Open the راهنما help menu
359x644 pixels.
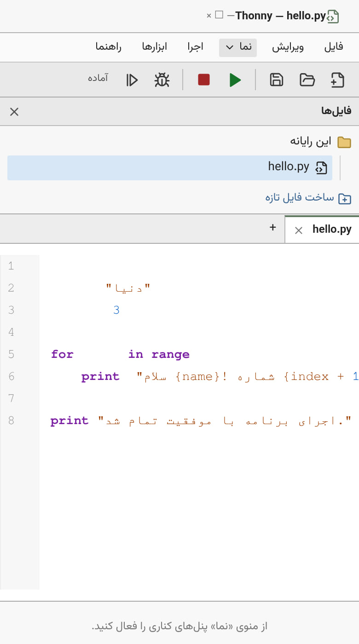pyautogui.click(x=109, y=47)
